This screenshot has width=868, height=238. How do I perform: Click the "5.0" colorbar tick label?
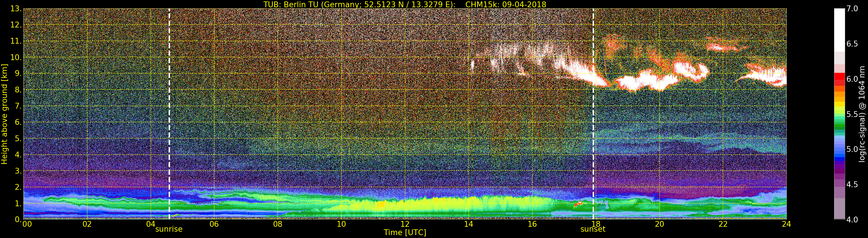pos(852,149)
